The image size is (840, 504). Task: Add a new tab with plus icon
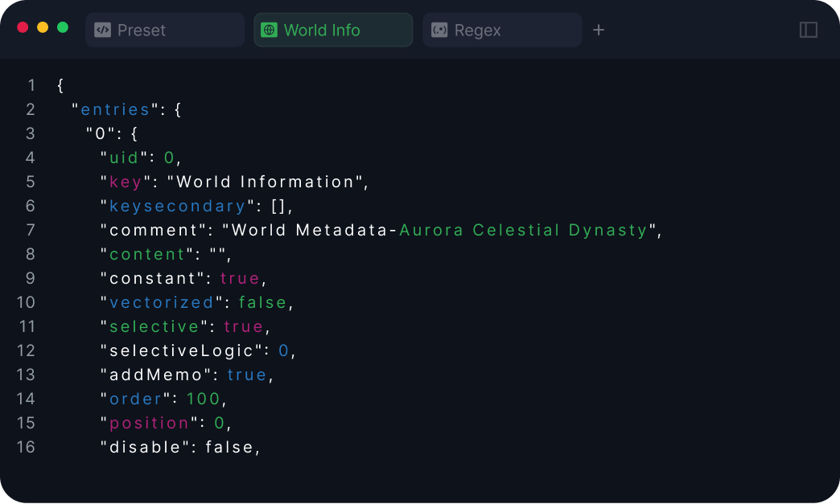599,30
